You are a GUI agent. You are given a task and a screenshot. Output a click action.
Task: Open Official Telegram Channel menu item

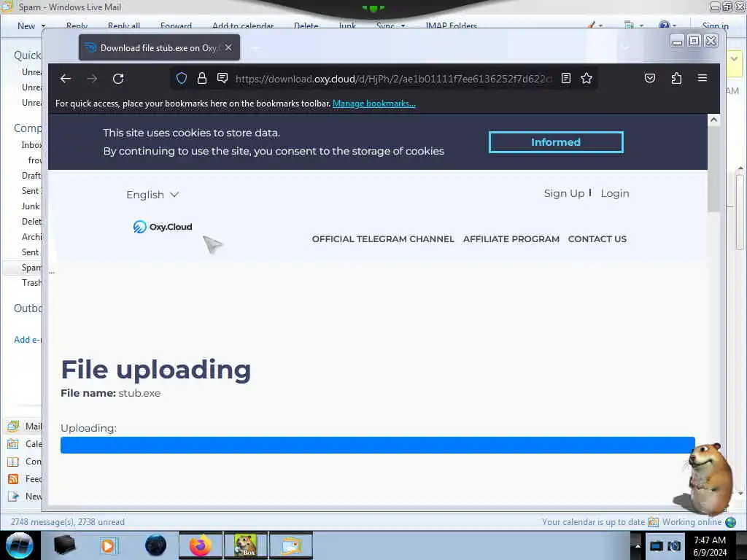383,239
